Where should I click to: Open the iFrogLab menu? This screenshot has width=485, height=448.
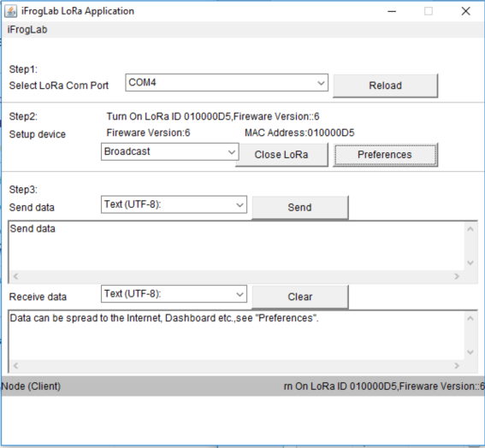(x=27, y=30)
